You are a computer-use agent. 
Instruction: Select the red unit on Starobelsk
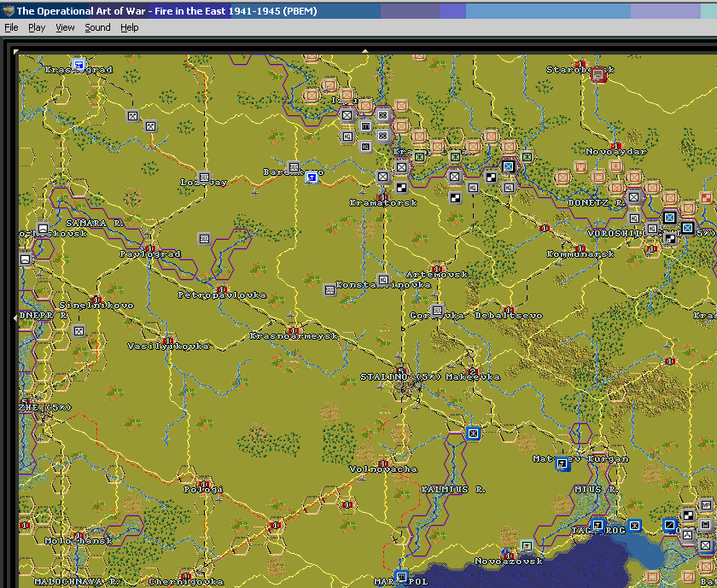point(598,74)
